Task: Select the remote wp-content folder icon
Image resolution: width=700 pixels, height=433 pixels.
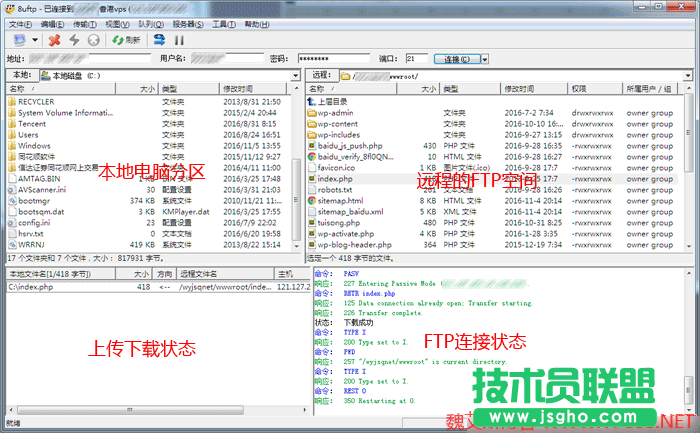Action: (x=312, y=124)
